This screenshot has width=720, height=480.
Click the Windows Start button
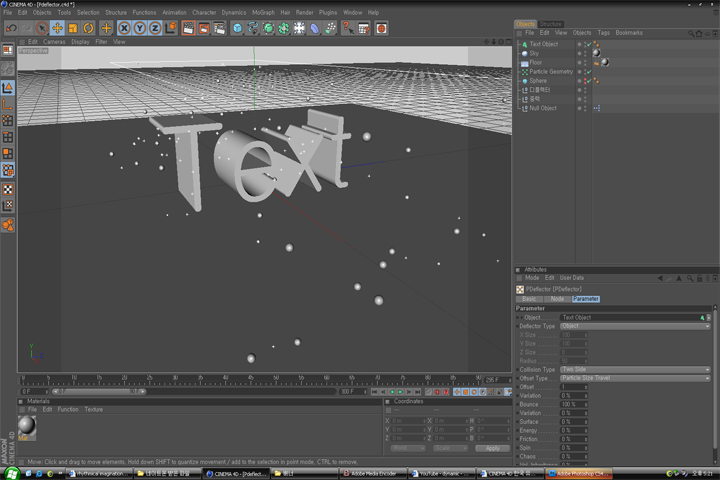(11, 473)
